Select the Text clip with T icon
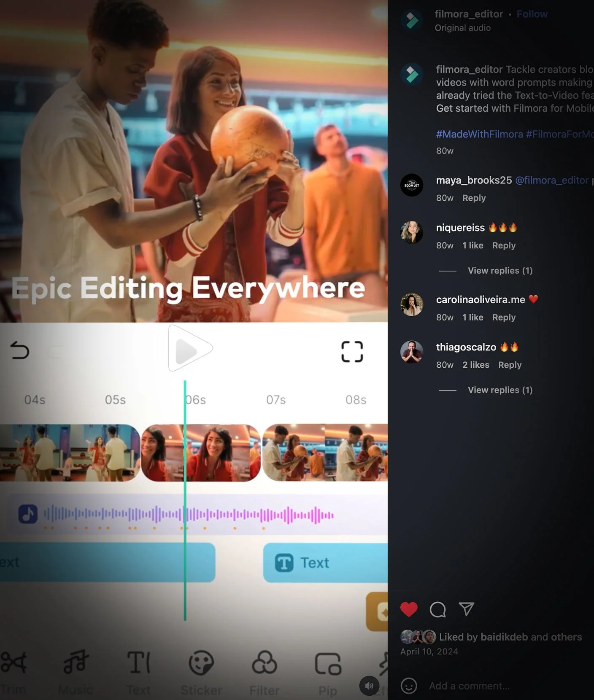594x700 pixels. pyautogui.click(x=325, y=563)
